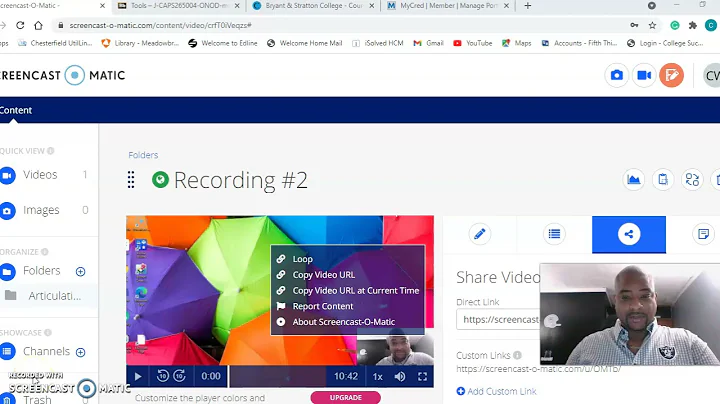
Task: Select the blue share tab
Action: coord(629,234)
